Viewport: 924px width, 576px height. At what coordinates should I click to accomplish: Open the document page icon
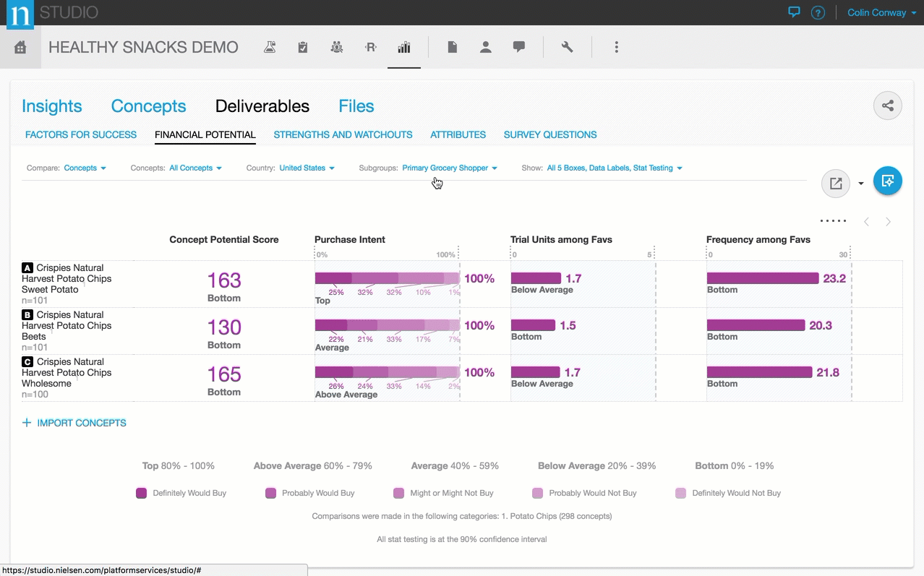pos(452,47)
